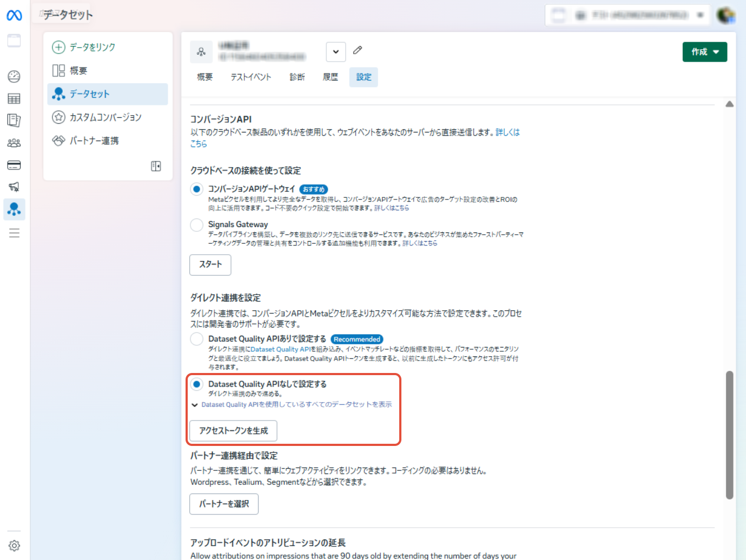Click the Meta logo icon

(14, 16)
